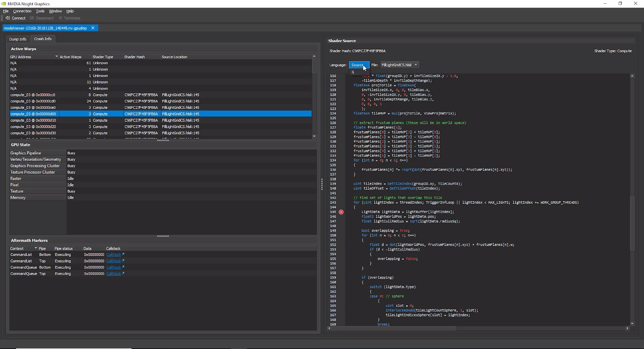
Task: Select warp row compute_03 @ 0x00000cc0
Action: (x=161, y=95)
